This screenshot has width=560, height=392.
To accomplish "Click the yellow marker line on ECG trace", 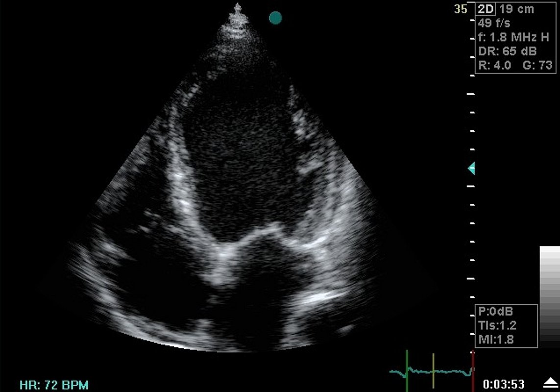I will coord(433,371).
